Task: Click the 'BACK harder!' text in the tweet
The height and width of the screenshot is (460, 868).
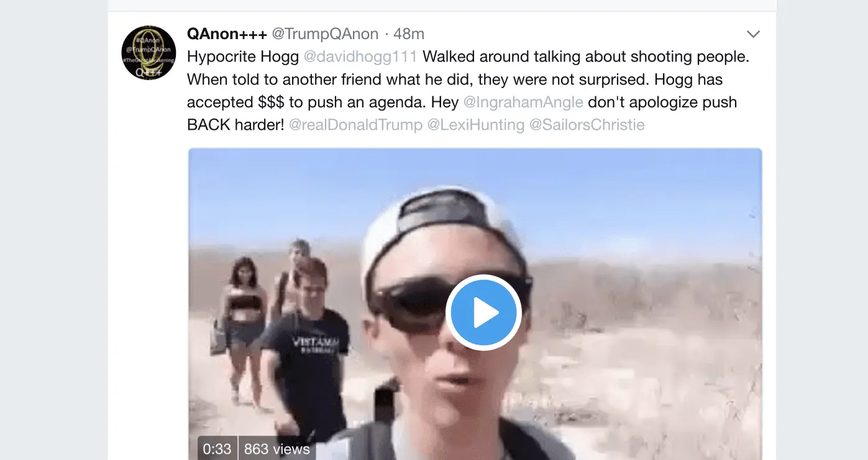Action: [x=235, y=125]
